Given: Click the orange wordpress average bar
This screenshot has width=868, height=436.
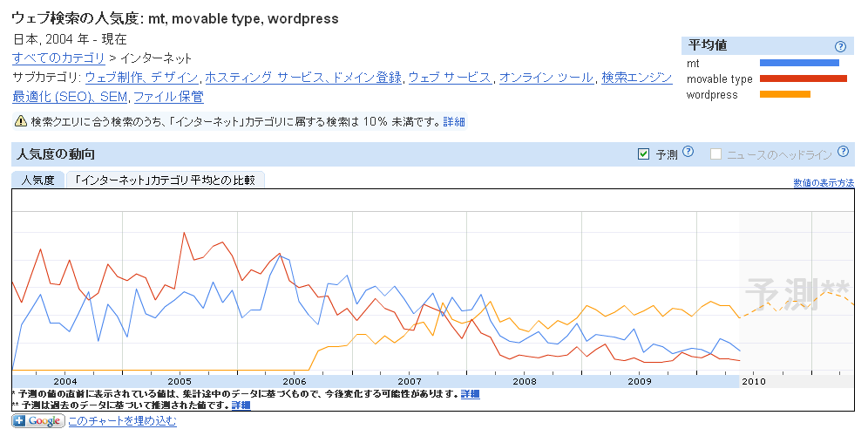Looking at the screenshot, I should pyautogui.click(x=785, y=94).
